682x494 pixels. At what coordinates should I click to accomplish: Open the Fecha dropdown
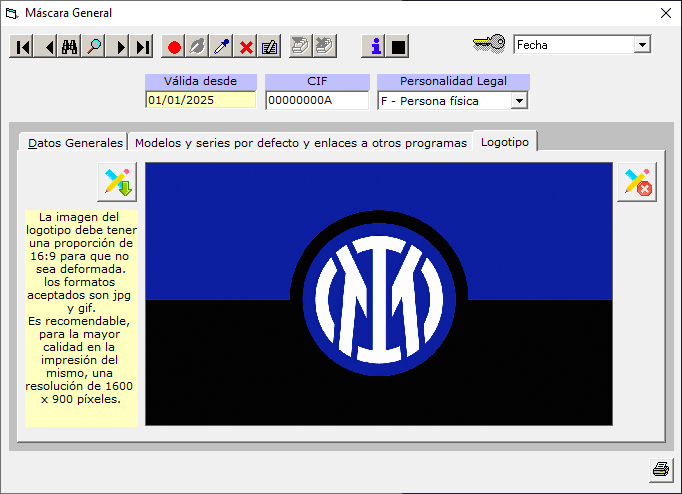coord(642,45)
